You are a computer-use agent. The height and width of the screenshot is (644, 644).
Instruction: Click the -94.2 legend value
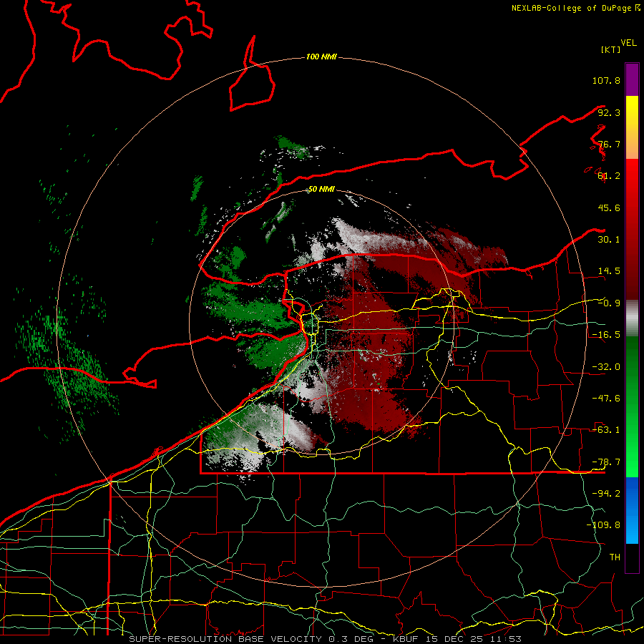point(606,494)
